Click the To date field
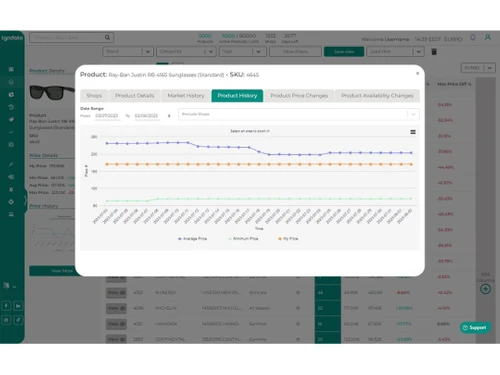This screenshot has height=375, width=500. point(146,116)
